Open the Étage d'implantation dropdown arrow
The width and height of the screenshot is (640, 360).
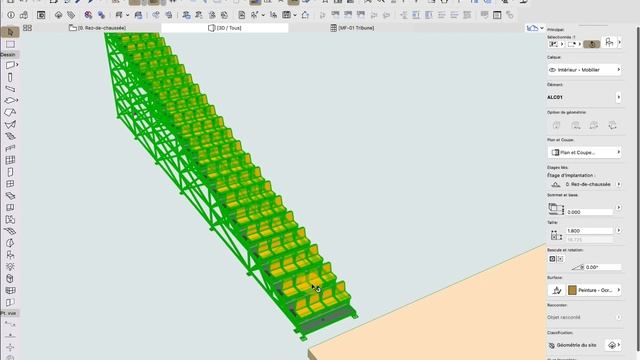(x=619, y=184)
